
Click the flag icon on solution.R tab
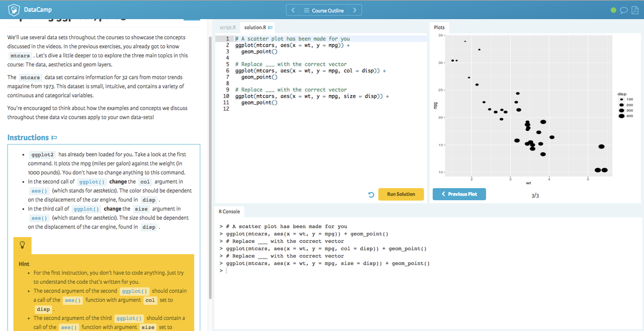point(270,28)
